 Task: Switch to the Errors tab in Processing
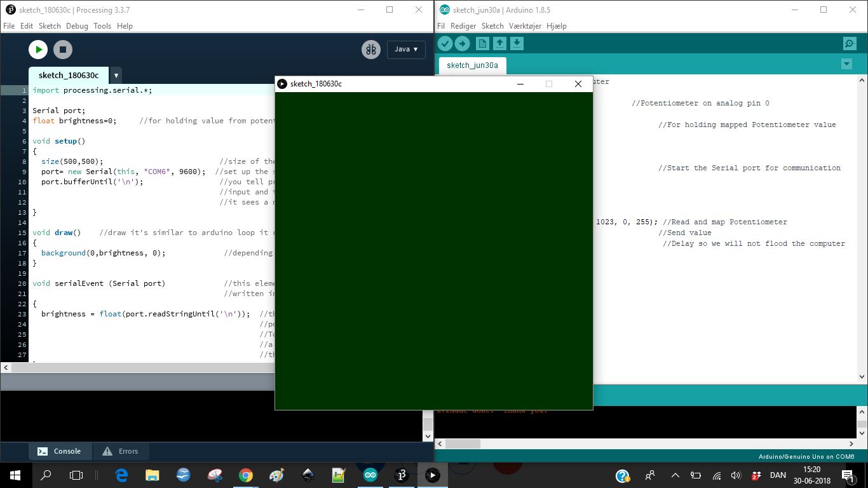tap(121, 451)
